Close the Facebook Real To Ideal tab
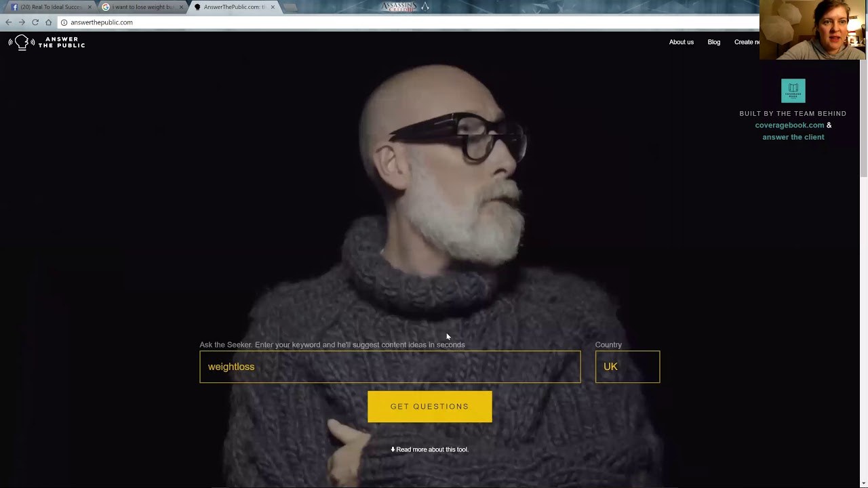The width and height of the screenshot is (868, 488). point(90,7)
